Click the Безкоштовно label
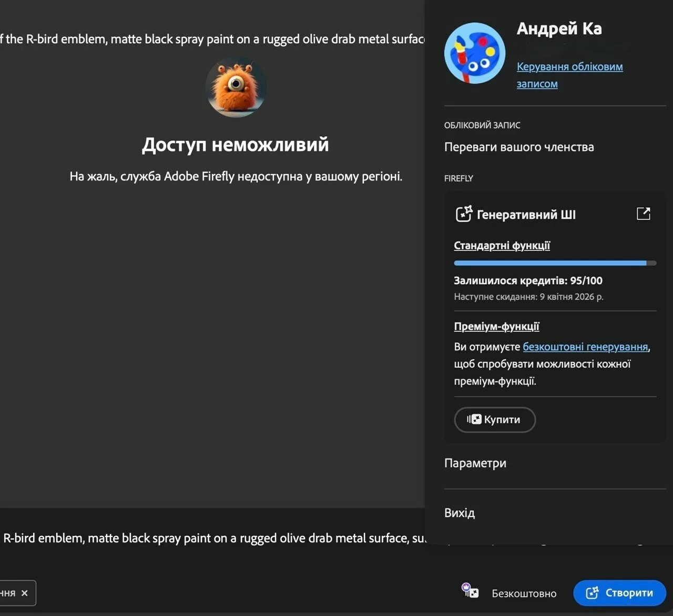The width and height of the screenshot is (673, 616). (524, 593)
